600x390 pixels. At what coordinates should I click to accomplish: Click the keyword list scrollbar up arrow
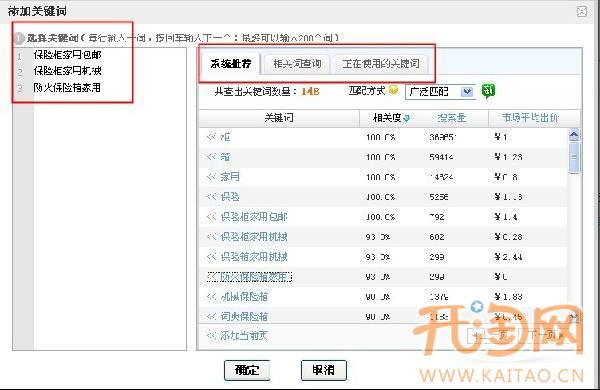[x=574, y=135]
